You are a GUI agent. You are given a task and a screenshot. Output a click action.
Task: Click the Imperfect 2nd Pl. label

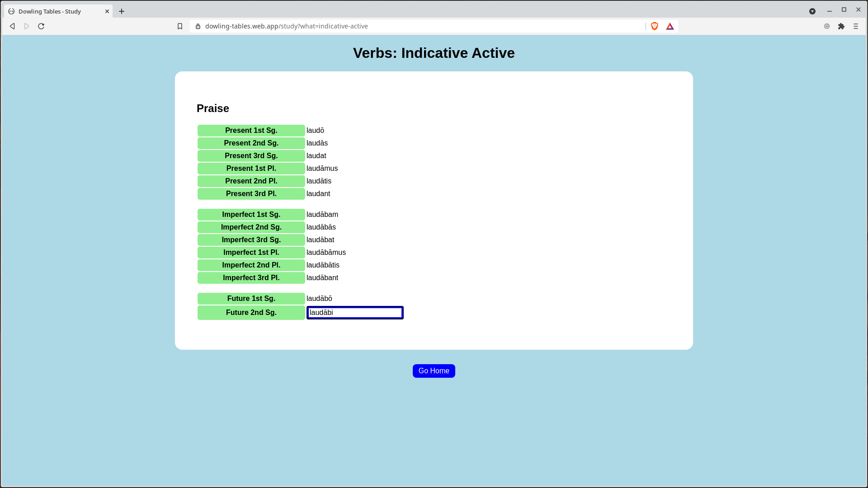pyautogui.click(x=251, y=265)
